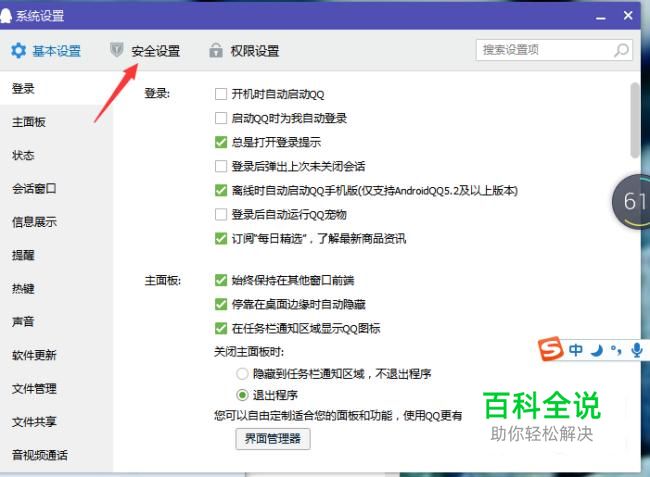This screenshot has width=650, height=477.
Task: Open the 界面管理器 button
Action: point(273,439)
